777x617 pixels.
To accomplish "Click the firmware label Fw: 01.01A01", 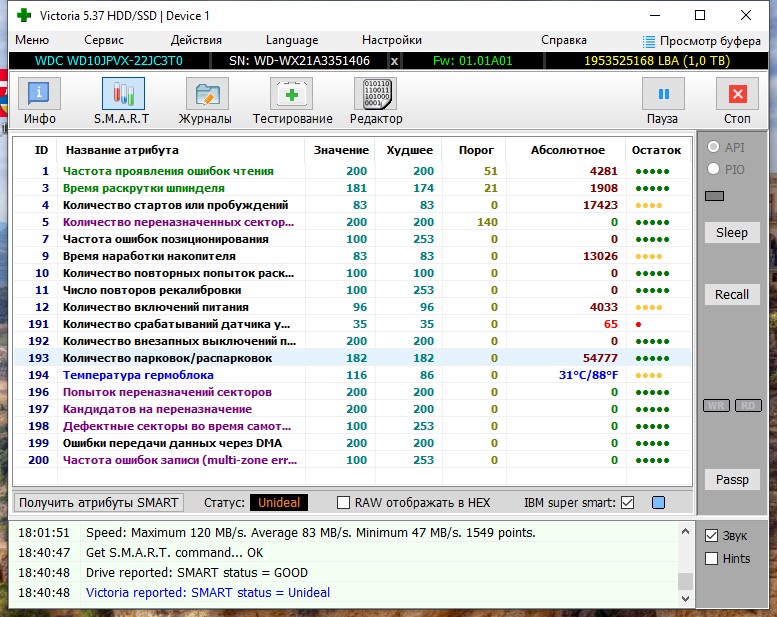I will (472, 61).
